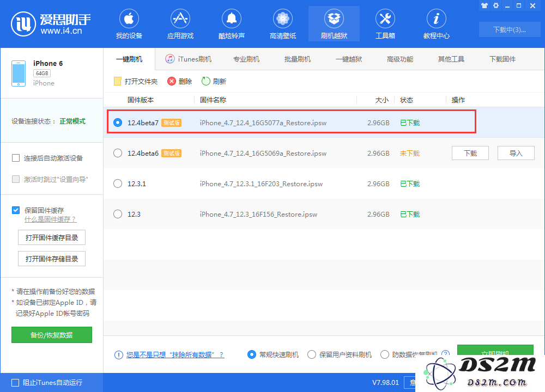545x392 pixels.
Task: Click iPhone_4.7_12.3.1_16F203_Restore.ipsw file name
Action: pos(262,183)
